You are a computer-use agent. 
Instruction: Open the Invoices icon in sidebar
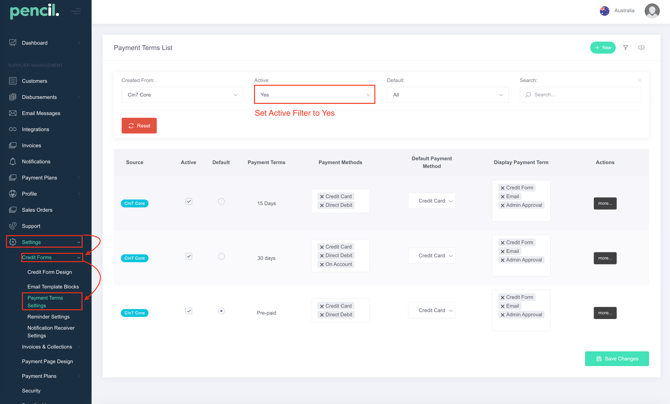point(13,145)
